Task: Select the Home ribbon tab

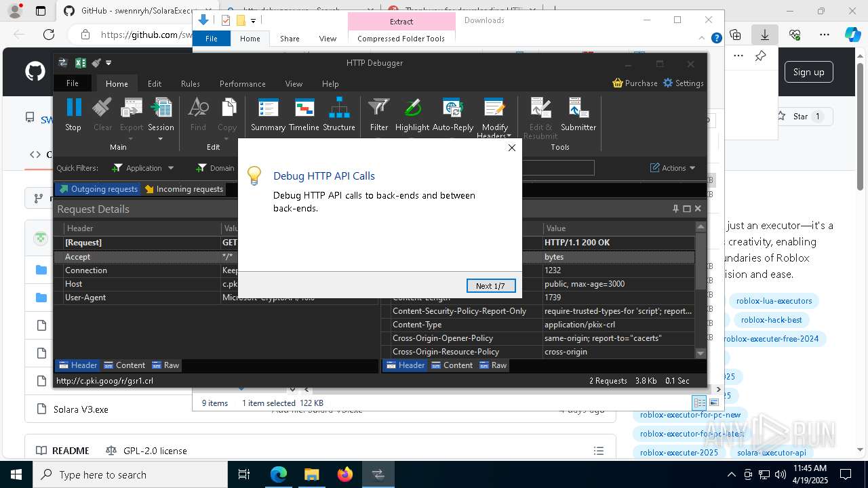Action: tap(117, 84)
